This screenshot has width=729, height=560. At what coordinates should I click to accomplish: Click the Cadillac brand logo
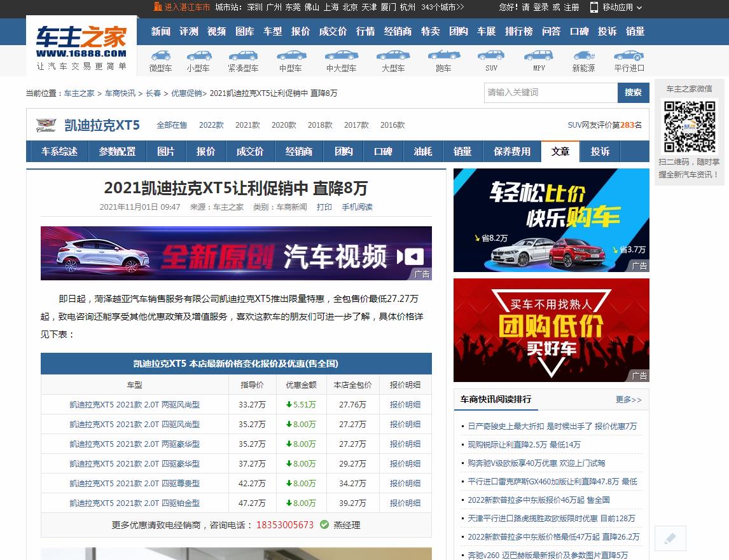tap(46, 125)
